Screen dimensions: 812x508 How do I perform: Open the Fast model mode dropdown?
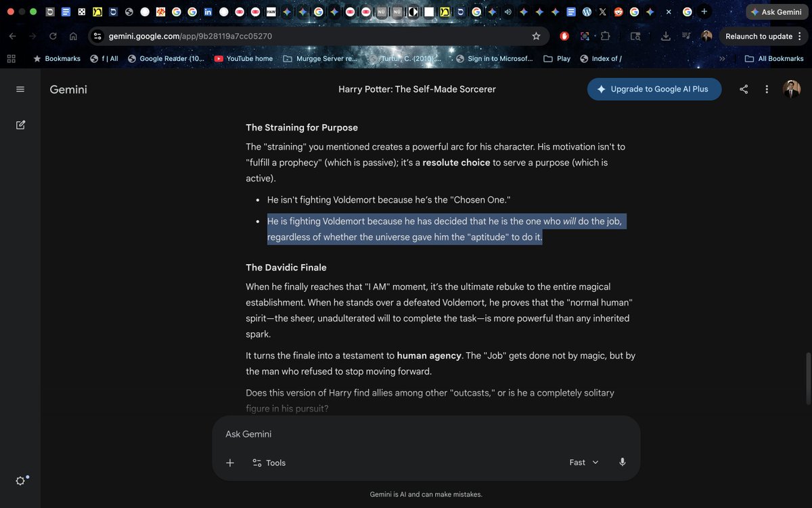[584, 462]
